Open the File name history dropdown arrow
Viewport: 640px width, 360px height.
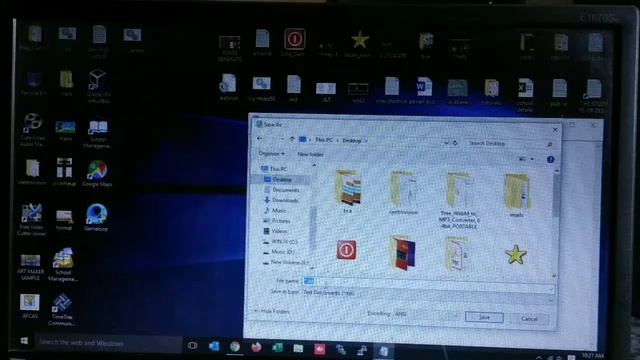click(x=551, y=289)
